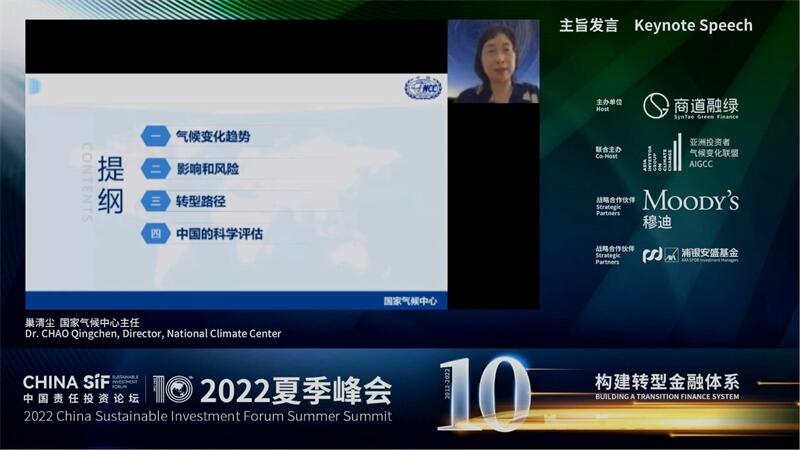Open the 转型路径 outline item
This screenshot has width=800, height=450.
201,201
